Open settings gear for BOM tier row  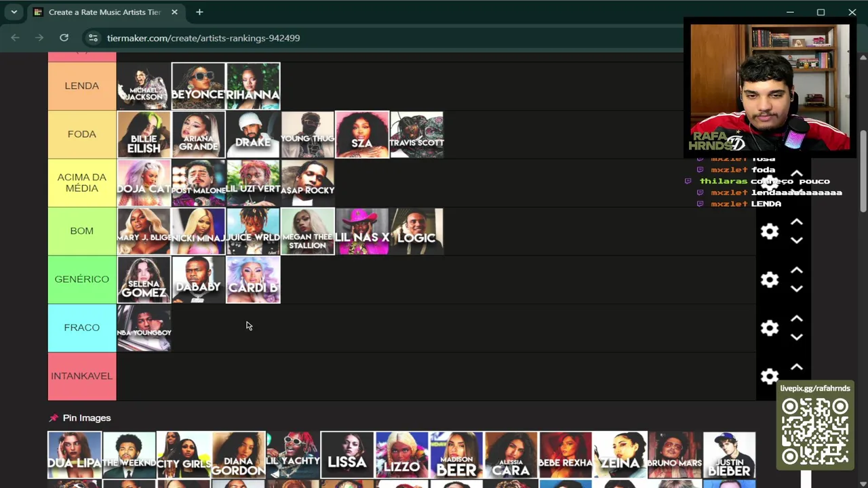tap(770, 231)
